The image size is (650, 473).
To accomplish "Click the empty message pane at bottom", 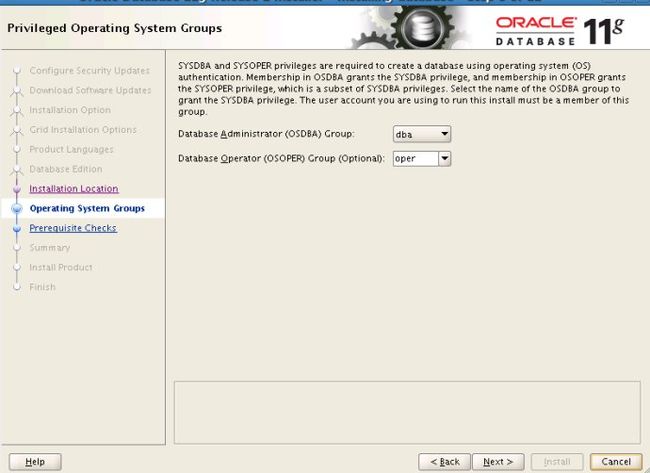I will pyautogui.click(x=407, y=412).
